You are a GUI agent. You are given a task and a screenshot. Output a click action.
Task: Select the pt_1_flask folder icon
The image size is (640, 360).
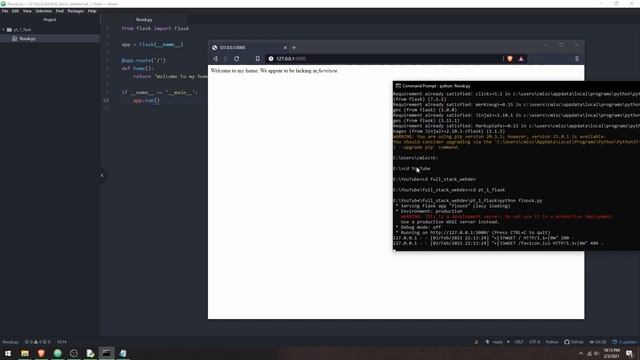tap(9, 30)
